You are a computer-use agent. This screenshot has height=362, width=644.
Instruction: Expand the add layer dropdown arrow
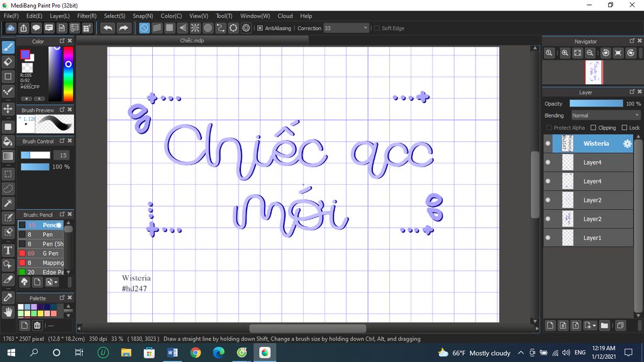[x=594, y=326]
